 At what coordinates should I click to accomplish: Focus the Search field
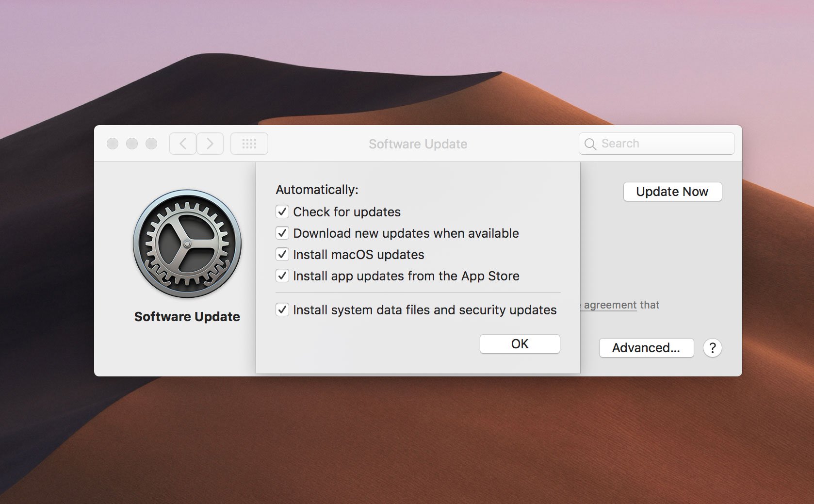pyautogui.click(x=657, y=144)
